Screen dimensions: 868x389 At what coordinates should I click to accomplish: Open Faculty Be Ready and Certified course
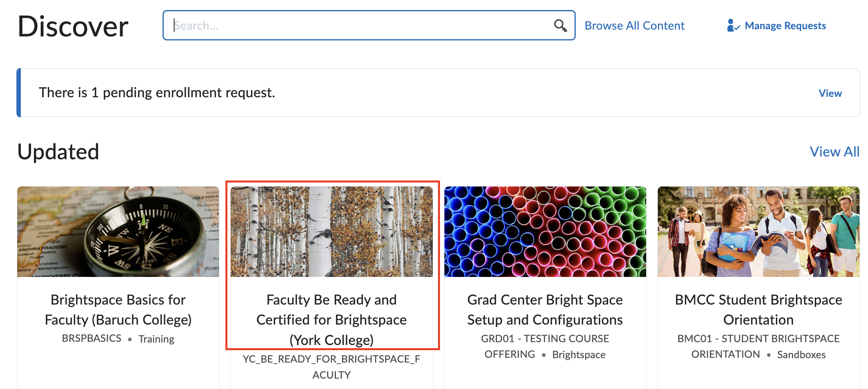[x=332, y=320]
